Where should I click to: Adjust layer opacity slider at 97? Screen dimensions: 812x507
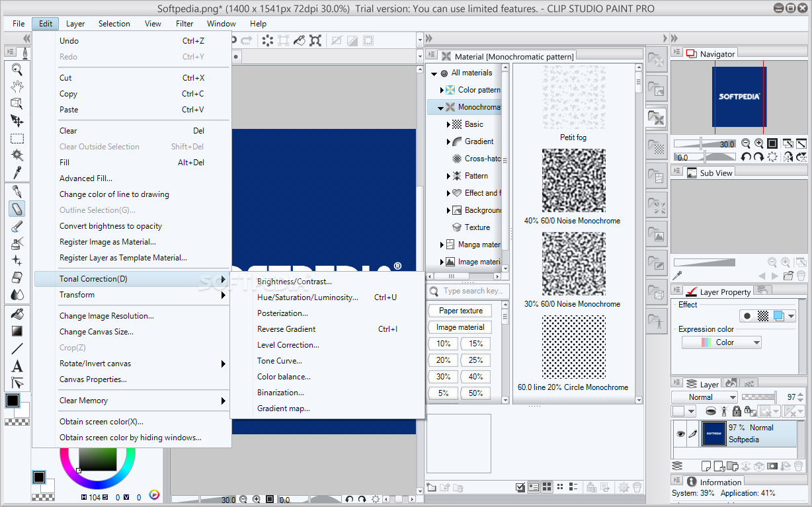pyautogui.click(x=758, y=397)
